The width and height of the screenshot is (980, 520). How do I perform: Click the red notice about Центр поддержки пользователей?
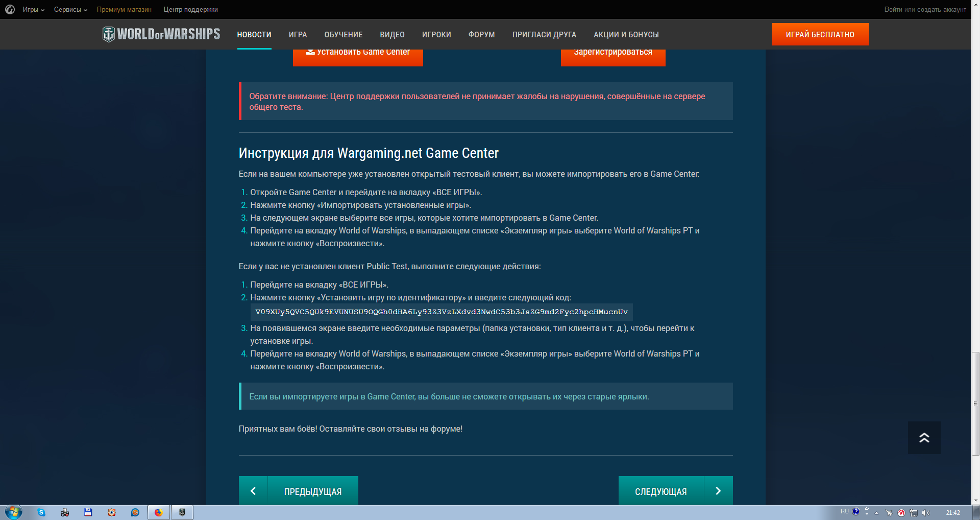pos(486,101)
